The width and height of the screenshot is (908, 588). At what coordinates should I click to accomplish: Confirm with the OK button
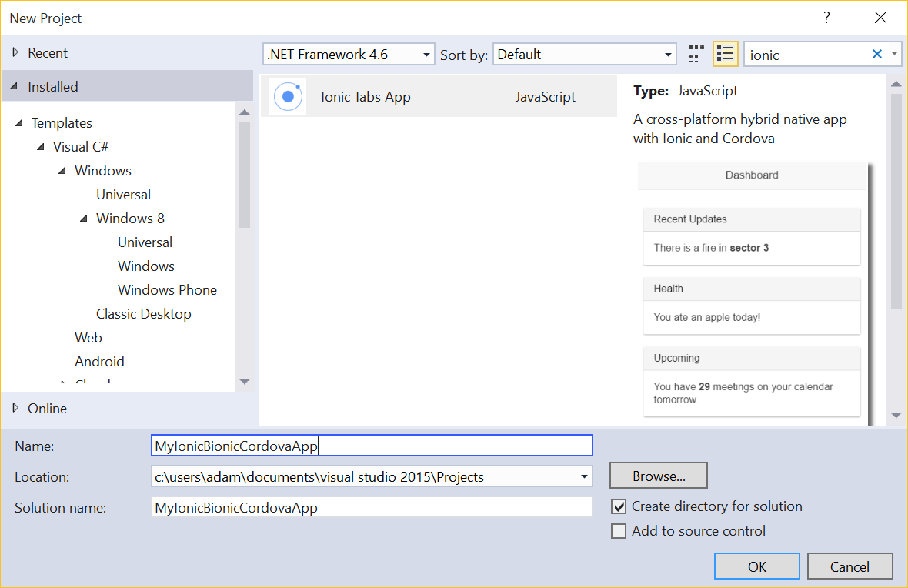tap(757, 566)
